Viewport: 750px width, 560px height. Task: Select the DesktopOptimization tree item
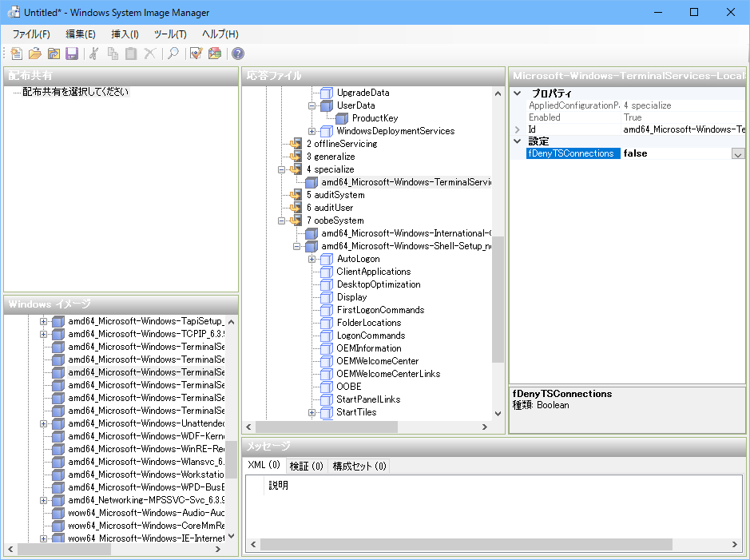pos(379,284)
